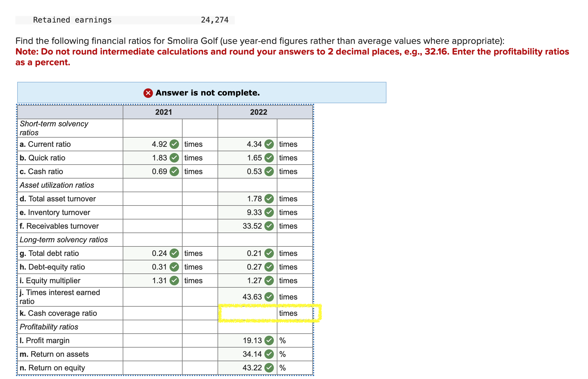Image resolution: width=588 pixels, height=379 pixels.
Task: Click the 2022 equity multiplier value 1.27
Action: pyautogui.click(x=254, y=281)
